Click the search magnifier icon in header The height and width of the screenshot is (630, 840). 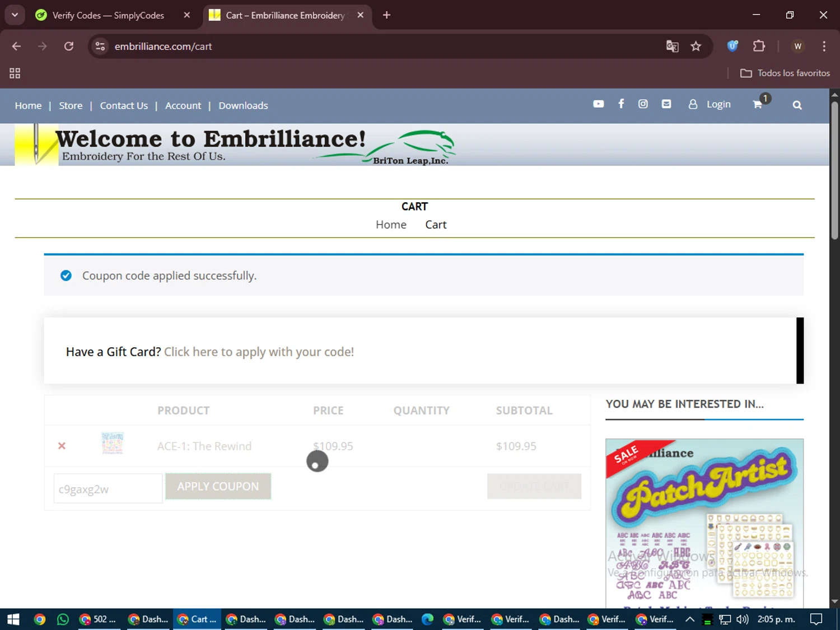pos(797,105)
